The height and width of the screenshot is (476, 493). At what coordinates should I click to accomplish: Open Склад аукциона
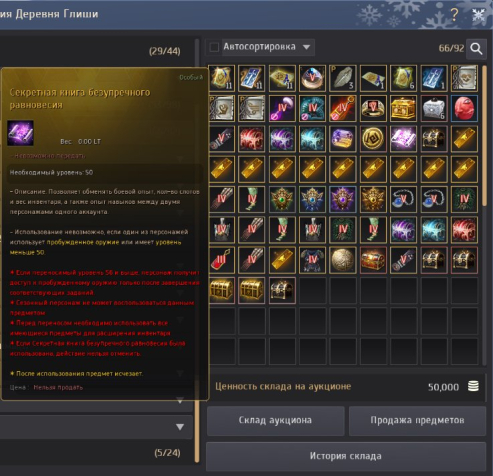(275, 420)
